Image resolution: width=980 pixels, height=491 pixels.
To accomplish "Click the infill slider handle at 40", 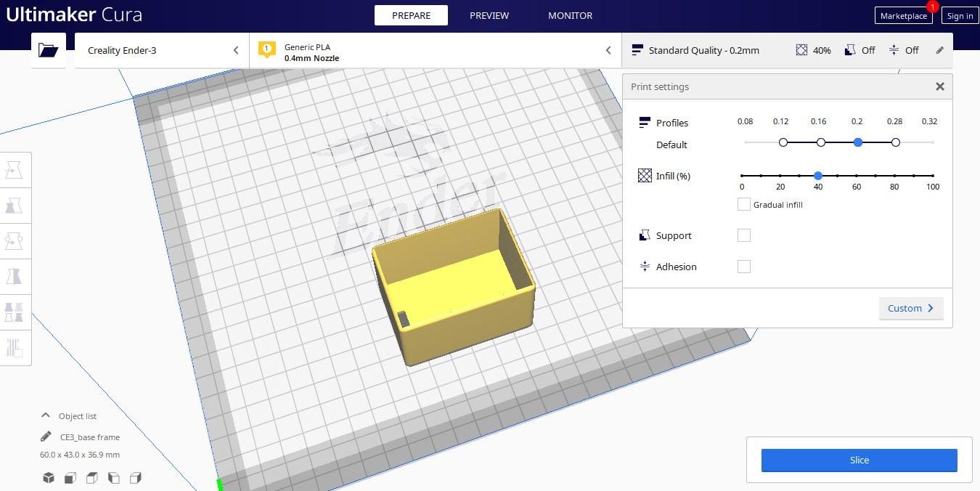I will pos(818,176).
